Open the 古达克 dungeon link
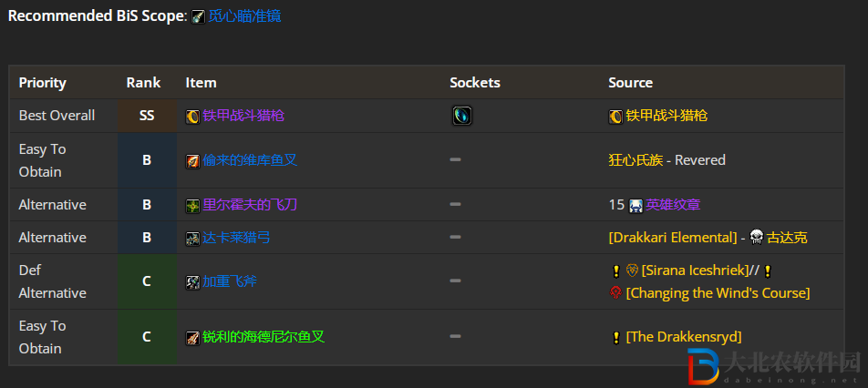This screenshot has height=388, width=868. click(787, 238)
